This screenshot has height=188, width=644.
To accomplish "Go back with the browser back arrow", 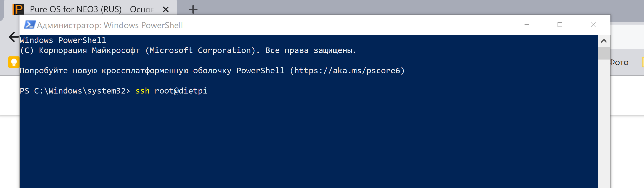I will 13,37.
